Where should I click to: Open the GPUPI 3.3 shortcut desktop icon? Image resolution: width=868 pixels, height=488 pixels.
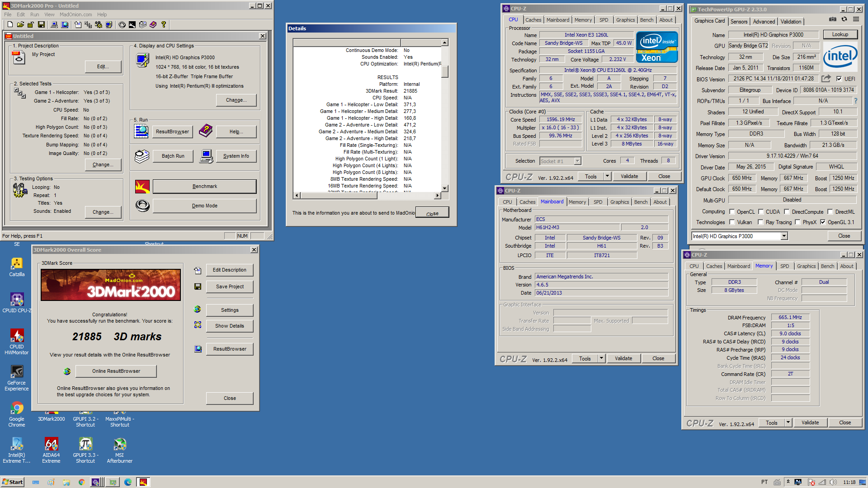85,450
